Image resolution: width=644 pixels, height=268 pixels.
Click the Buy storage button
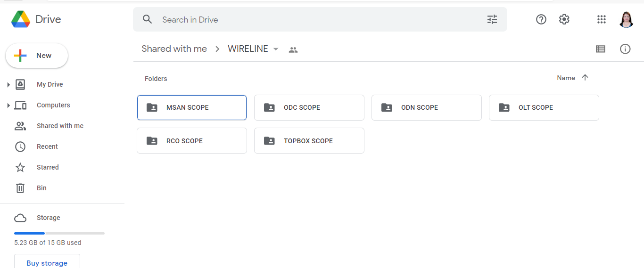47,263
